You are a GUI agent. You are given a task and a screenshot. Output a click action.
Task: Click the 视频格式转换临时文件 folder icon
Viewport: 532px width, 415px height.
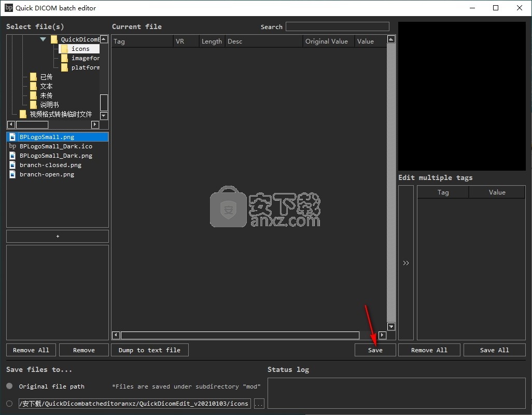pos(23,114)
